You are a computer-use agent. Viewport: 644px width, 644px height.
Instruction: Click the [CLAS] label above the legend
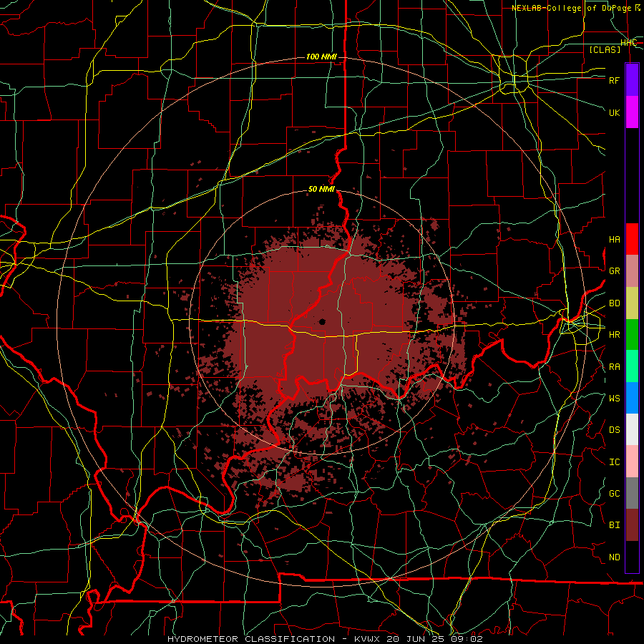click(x=605, y=49)
